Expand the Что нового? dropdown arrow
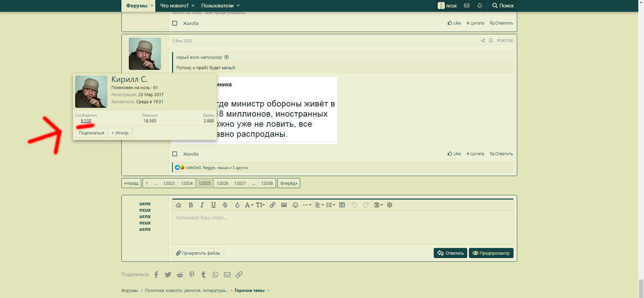644x298 pixels. 193,6
